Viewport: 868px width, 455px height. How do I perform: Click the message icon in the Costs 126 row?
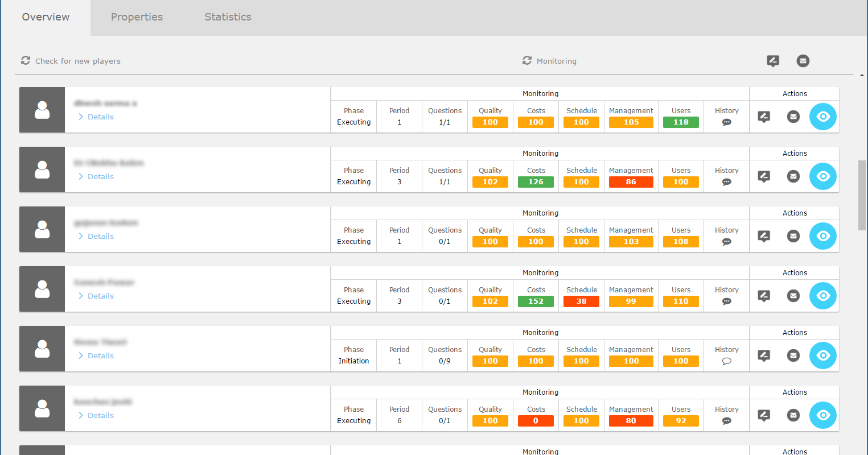tap(764, 177)
